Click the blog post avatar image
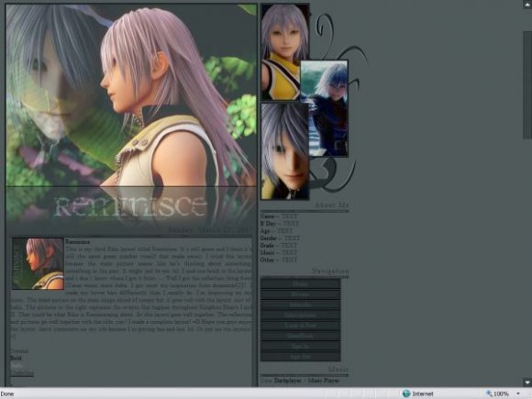 pyautogui.click(x=38, y=263)
